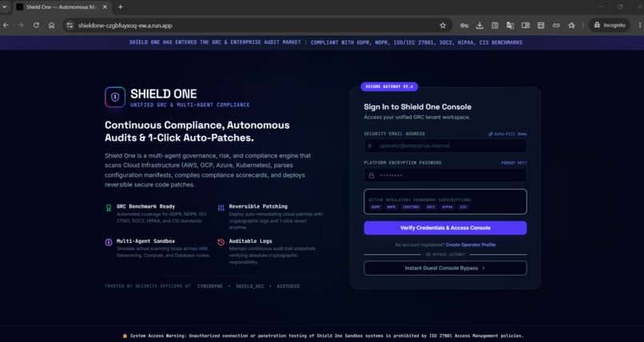Image resolution: width=644 pixels, height=342 pixels.
Task: Open the password manager key icon
Action: [x=464, y=26]
